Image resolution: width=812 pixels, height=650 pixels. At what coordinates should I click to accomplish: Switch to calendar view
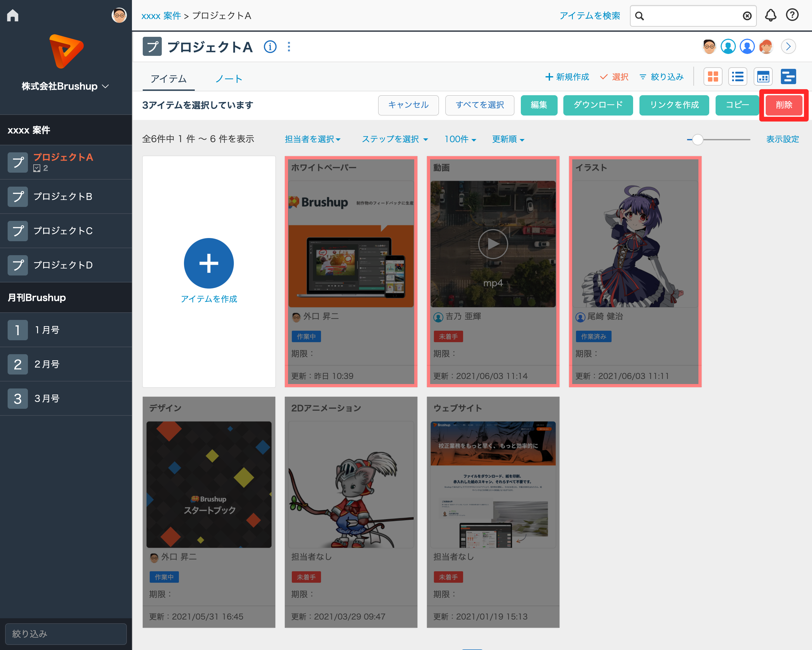pyautogui.click(x=763, y=77)
